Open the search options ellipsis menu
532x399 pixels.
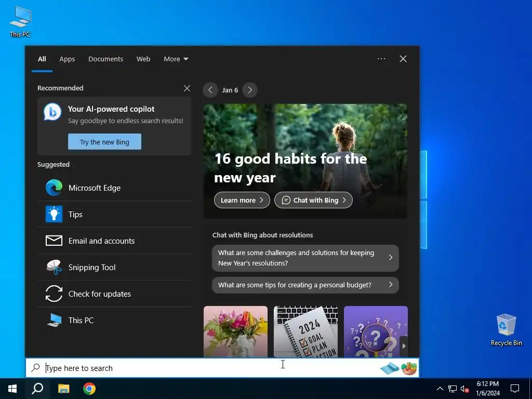pyautogui.click(x=381, y=59)
